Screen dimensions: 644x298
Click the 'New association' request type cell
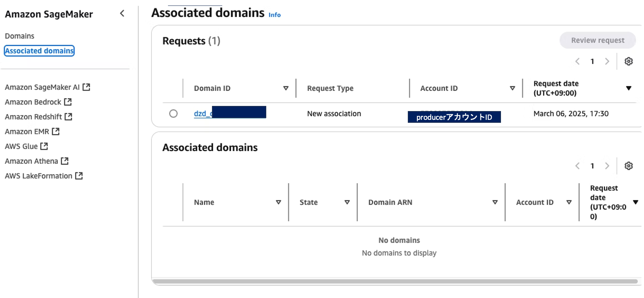[x=334, y=114]
